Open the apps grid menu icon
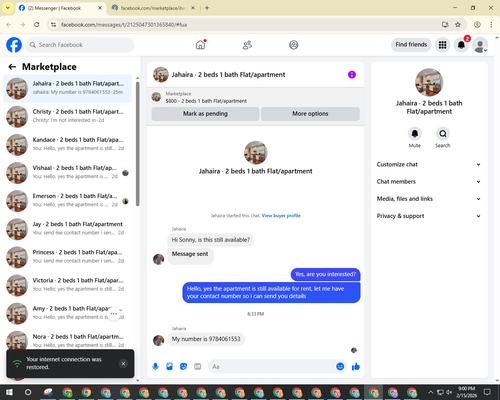 442,45
